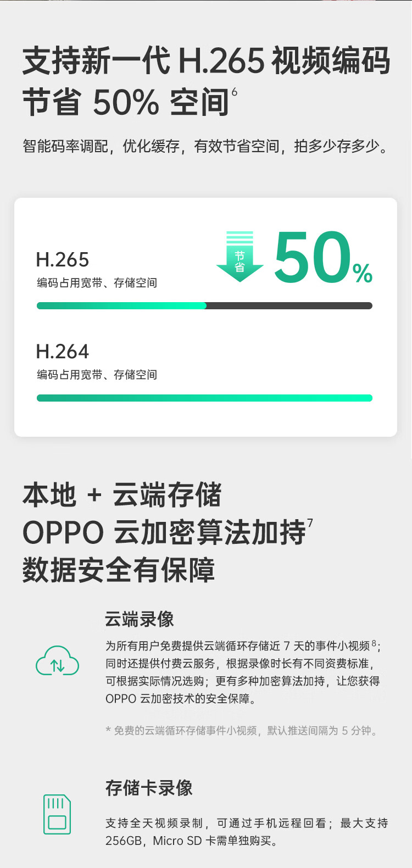Click the H.265 progress bar
Viewport: 412px width, 868px height.
tap(204, 306)
